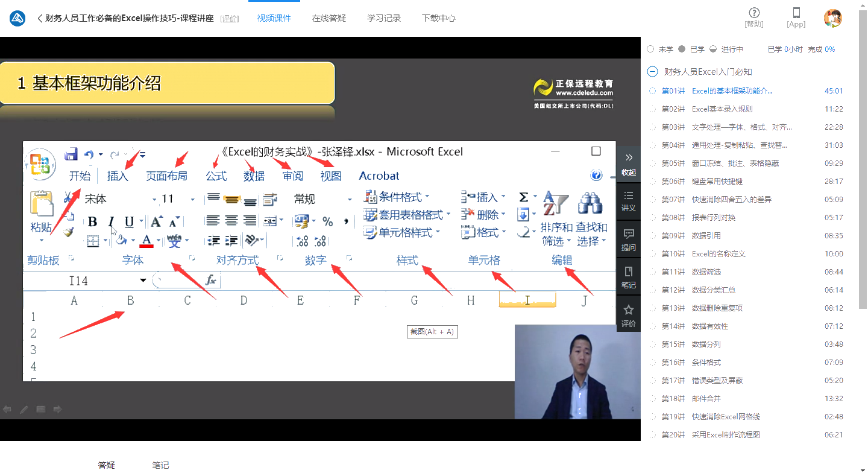
Task: Select the 进行中 filter radio button
Action: click(713, 49)
